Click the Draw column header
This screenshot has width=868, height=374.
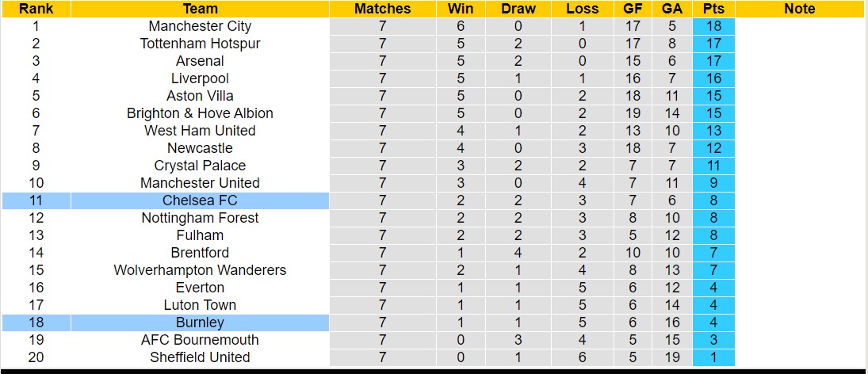point(518,9)
